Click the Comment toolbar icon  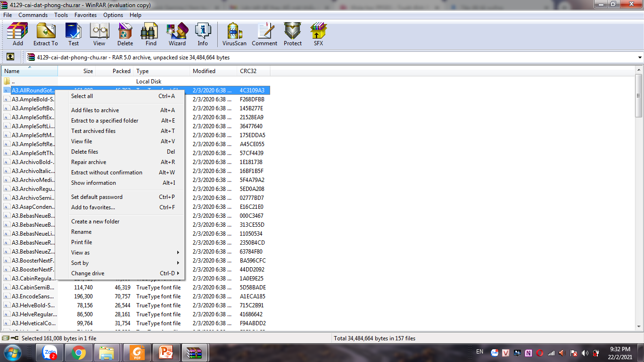264,34
